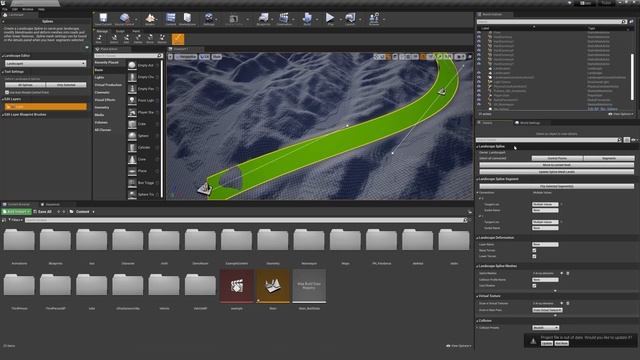
Task: Pick the Cone actor icon in Place Actors
Action: tap(132, 159)
